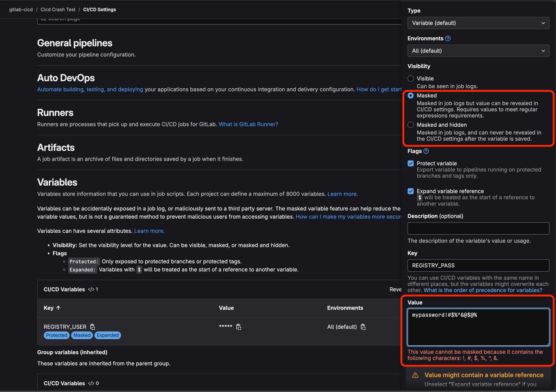The width and height of the screenshot is (556, 392).
Task: Open the Environments dropdown set to All (default)
Action: coord(478,50)
